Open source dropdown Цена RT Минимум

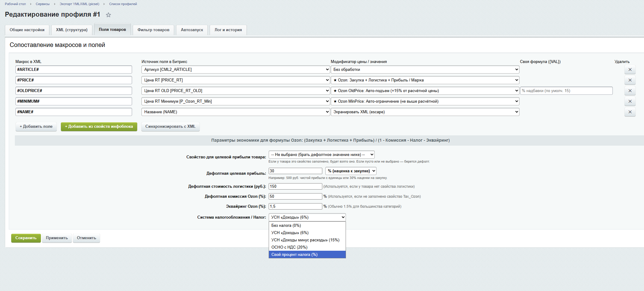[x=236, y=101]
